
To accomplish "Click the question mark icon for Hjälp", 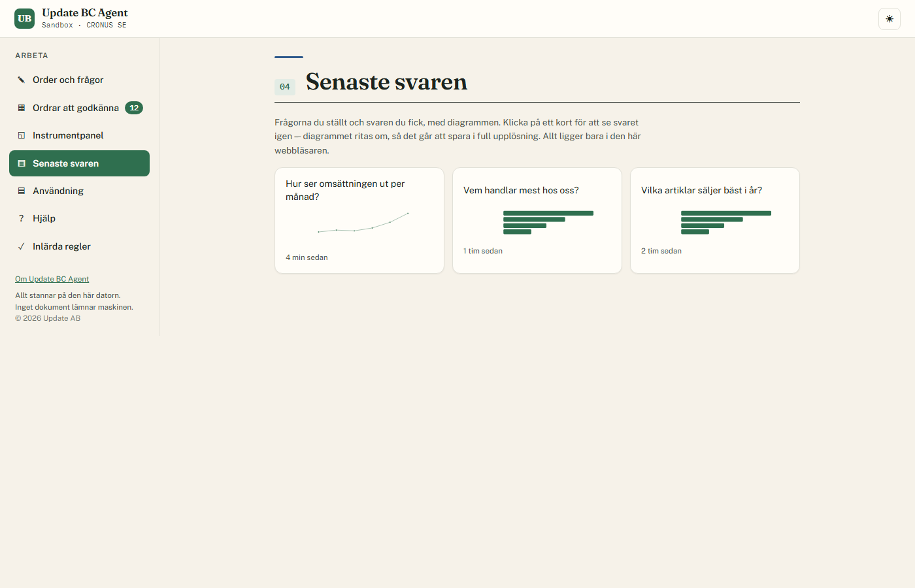I will point(22,218).
